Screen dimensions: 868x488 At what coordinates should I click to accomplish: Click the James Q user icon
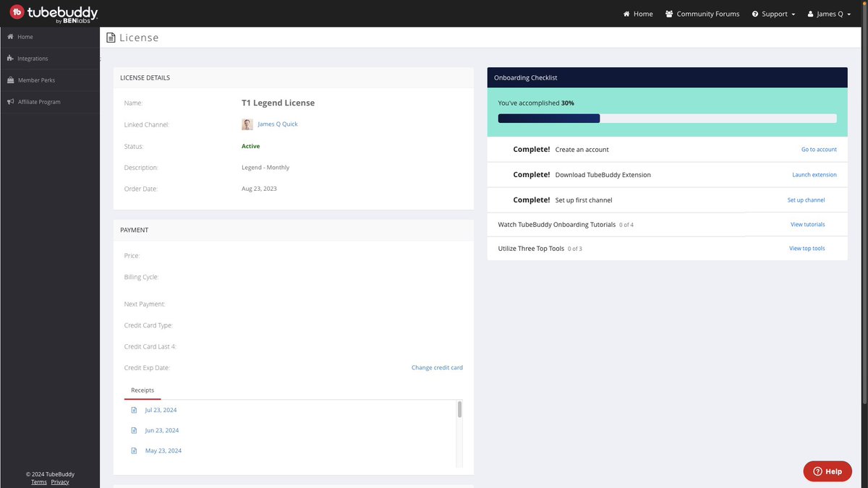(811, 14)
